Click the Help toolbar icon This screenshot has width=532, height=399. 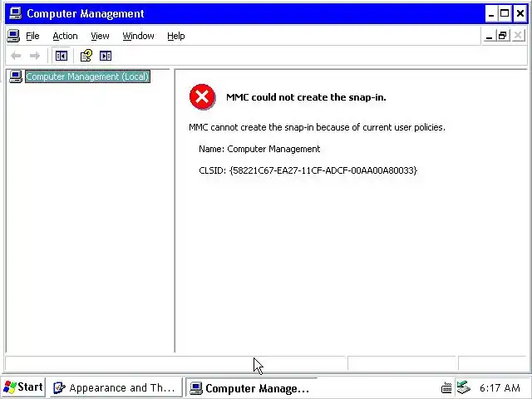click(x=86, y=56)
